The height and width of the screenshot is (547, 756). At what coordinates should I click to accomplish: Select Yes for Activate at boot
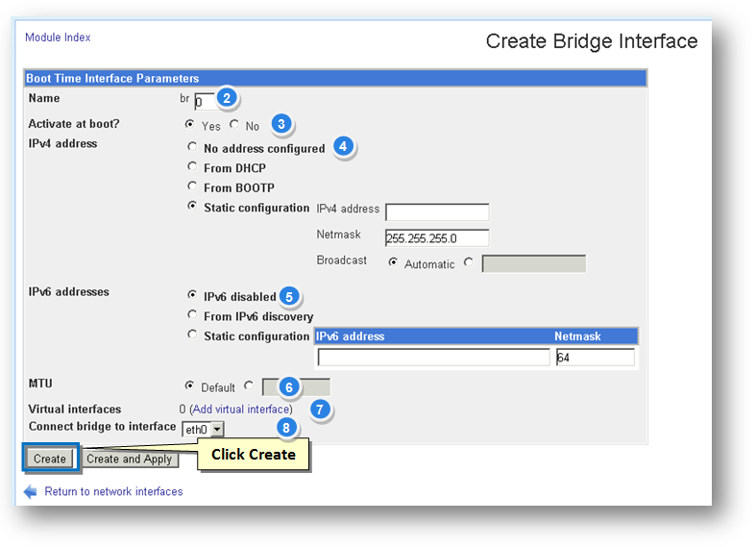[191, 124]
